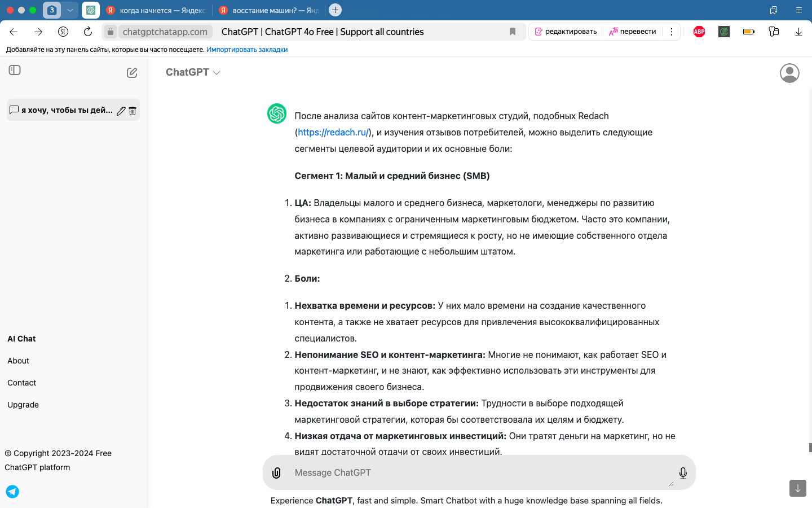Viewport: 812px width, 508px height.
Task: Click the ChatGPT logo avatar in response
Action: (277, 113)
